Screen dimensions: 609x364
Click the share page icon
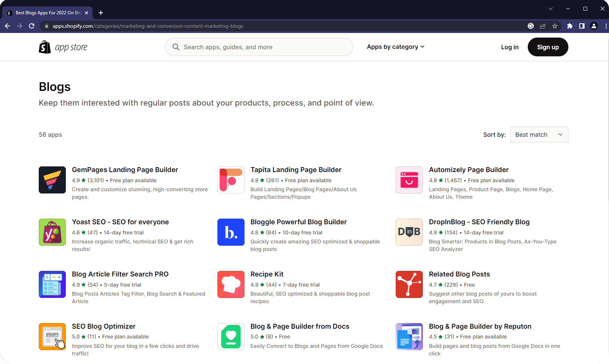pos(543,26)
